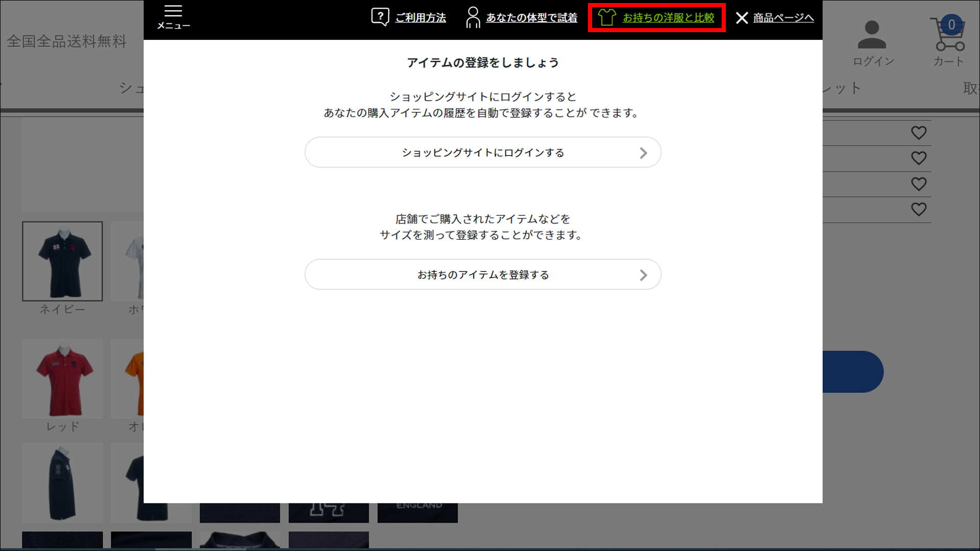Click お持ちのアイテムを登録する button
The width and height of the screenshot is (980, 551).
click(482, 274)
